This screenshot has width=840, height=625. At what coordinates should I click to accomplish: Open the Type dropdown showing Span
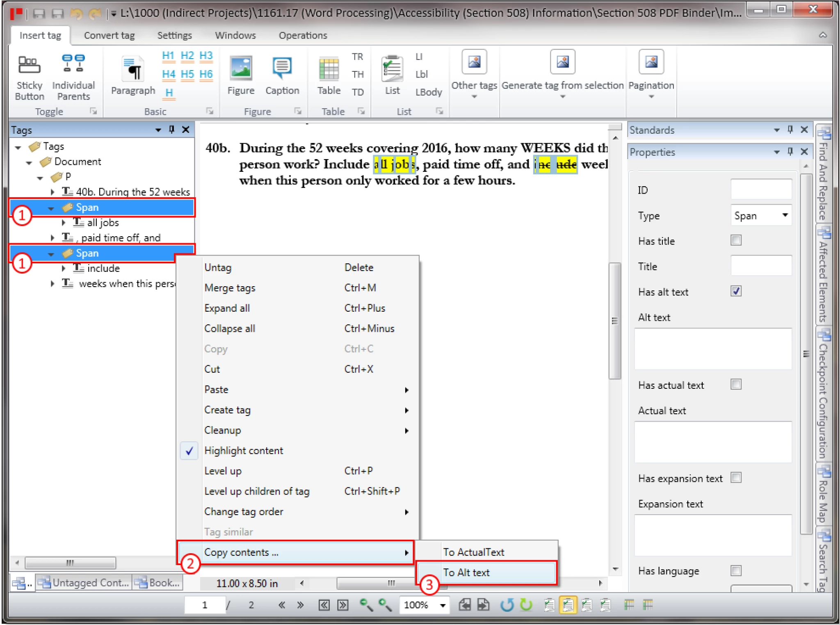click(x=785, y=215)
